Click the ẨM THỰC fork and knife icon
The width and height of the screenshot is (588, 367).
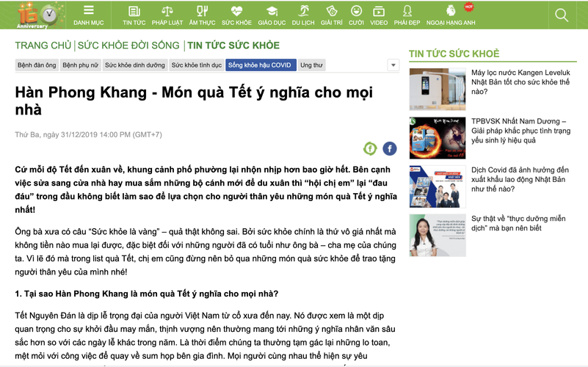click(202, 11)
